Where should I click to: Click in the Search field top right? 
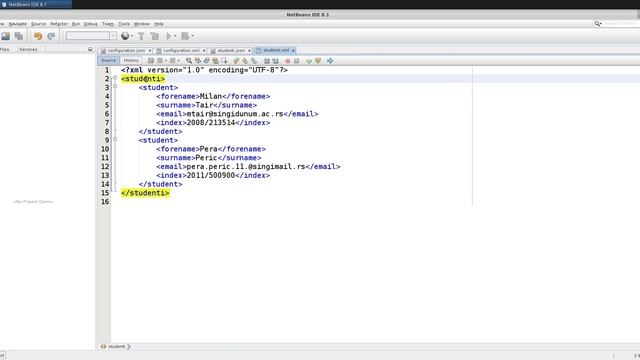[620, 24]
